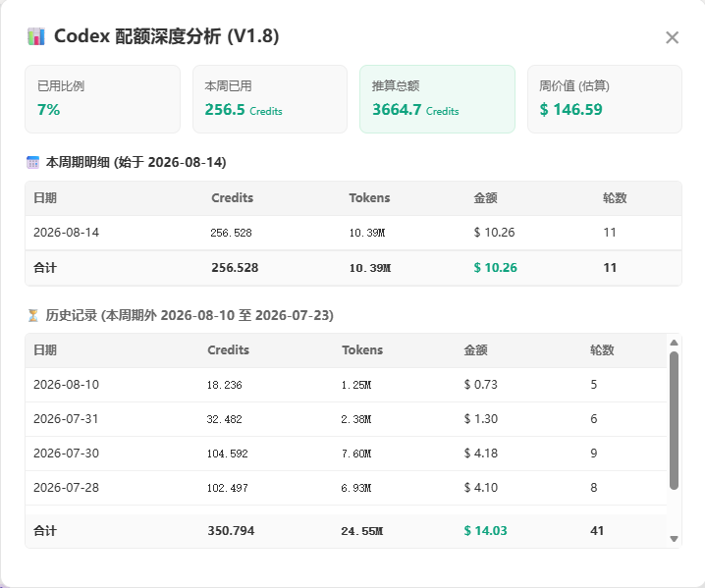705x588 pixels.
Task: Click history total tokens 24.55M
Action: (x=362, y=531)
